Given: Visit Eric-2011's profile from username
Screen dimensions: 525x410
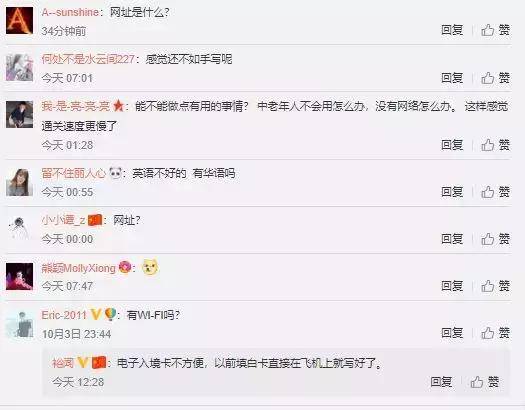Looking at the screenshot, I should coord(64,315).
